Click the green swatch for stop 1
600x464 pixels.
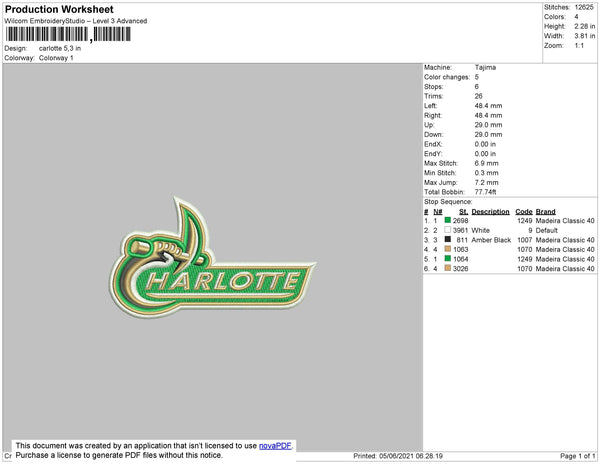pyautogui.click(x=447, y=220)
